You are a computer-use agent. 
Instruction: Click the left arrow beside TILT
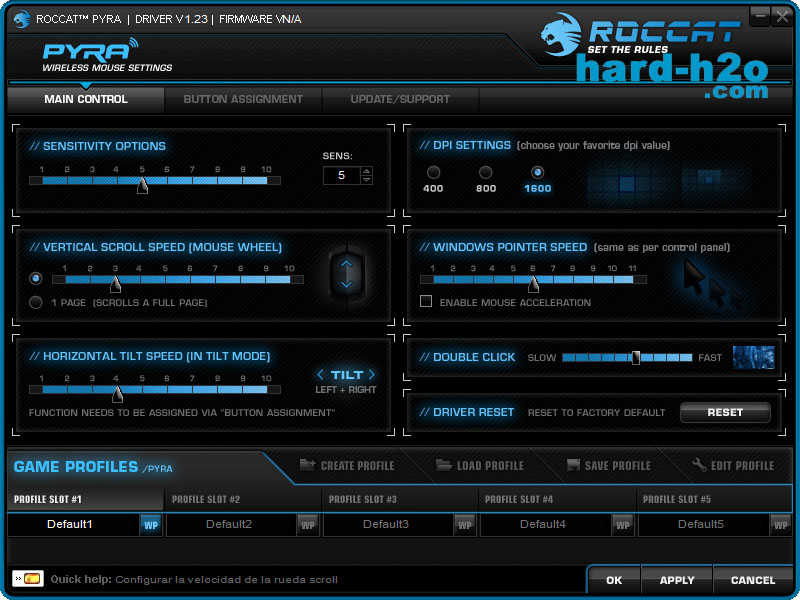320,375
